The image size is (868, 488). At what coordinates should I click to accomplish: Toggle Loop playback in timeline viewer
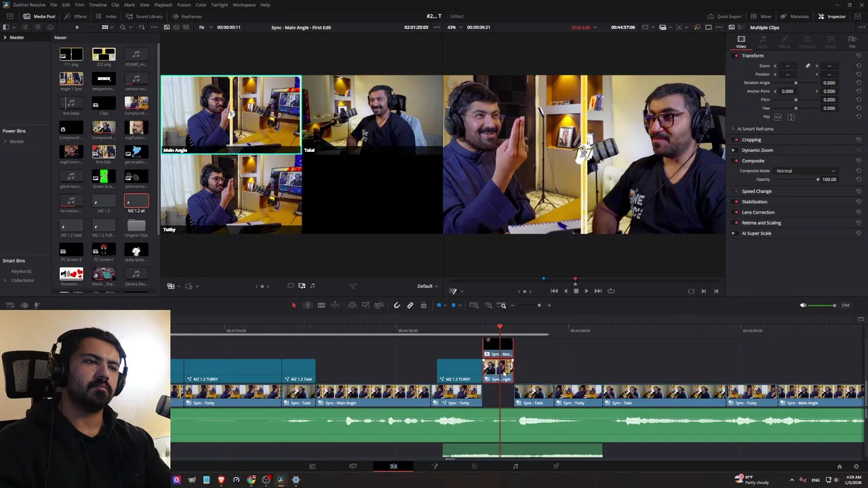611,291
